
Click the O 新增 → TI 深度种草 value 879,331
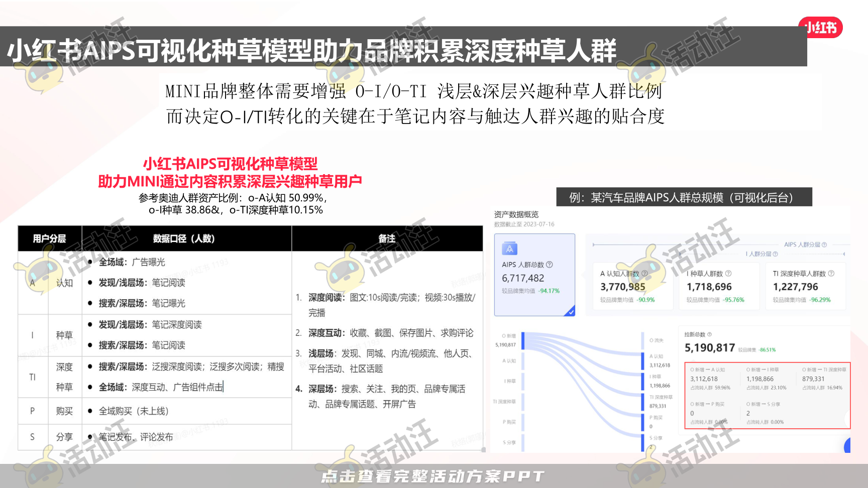coord(813,379)
